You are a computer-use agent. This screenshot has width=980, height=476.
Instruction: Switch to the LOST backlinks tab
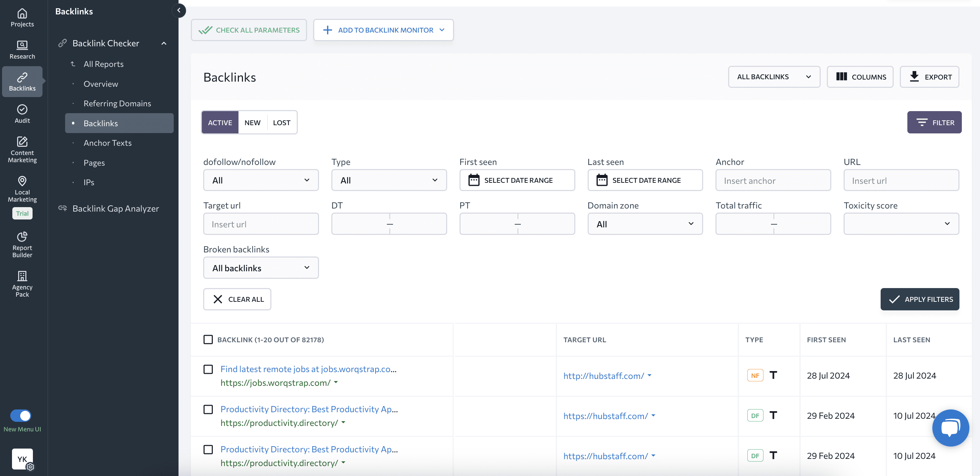coord(281,122)
